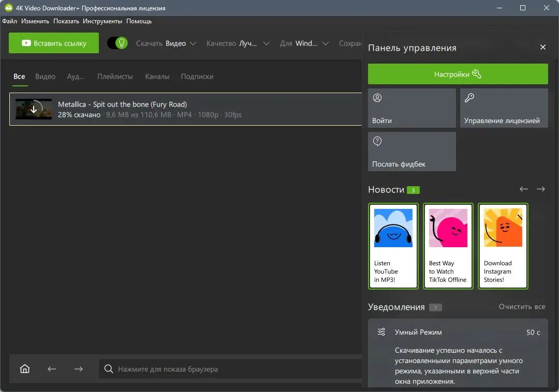Click the key icon for license management
This screenshot has height=392, width=559.
(x=469, y=98)
